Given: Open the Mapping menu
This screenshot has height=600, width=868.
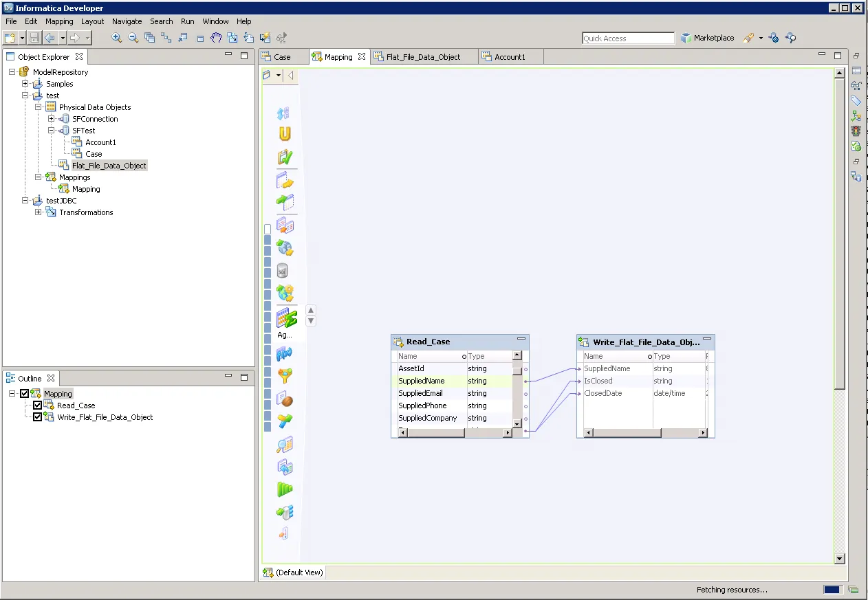Looking at the screenshot, I should pos(59,21).
